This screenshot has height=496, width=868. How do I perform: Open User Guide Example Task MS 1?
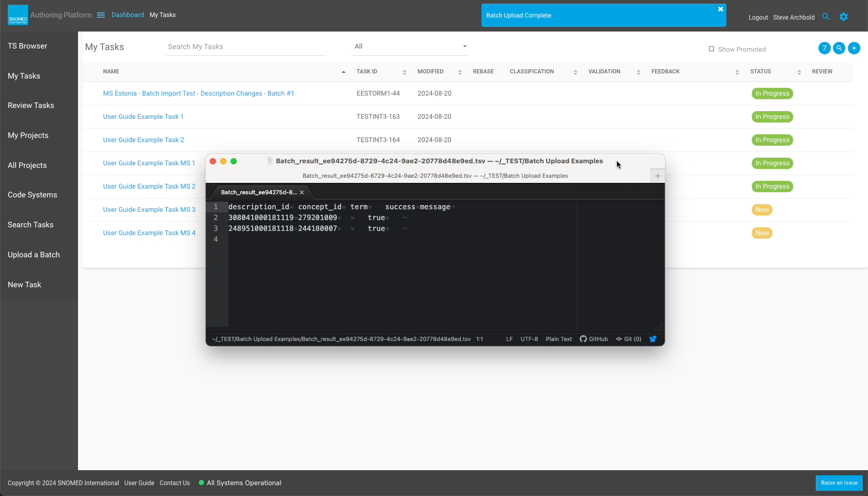tap(149, 163)
